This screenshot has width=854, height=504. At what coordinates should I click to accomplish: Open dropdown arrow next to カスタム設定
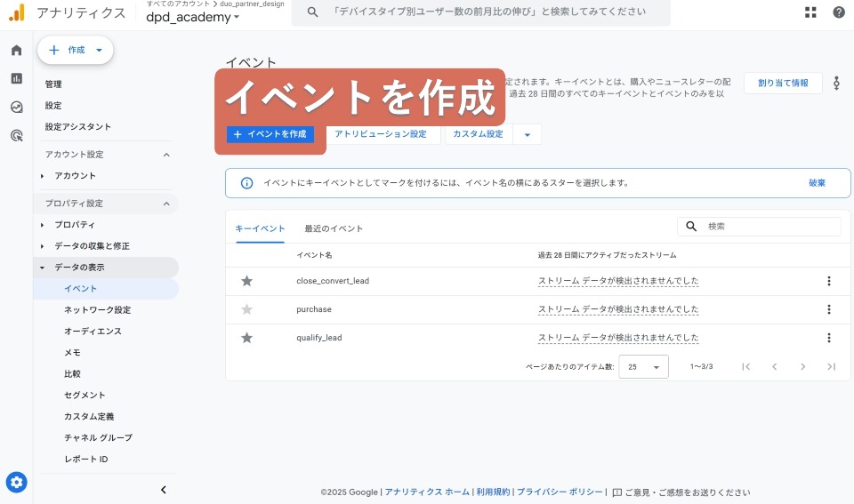(x=528, y=134)
